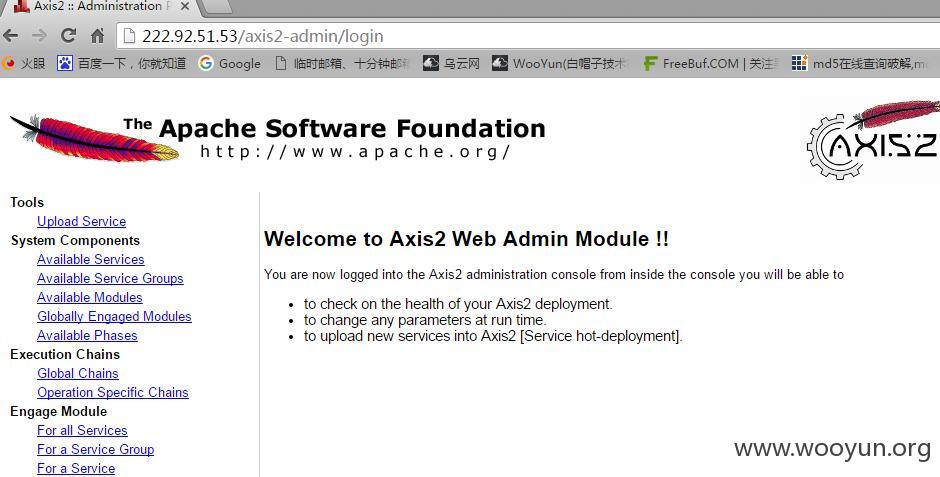Click the 'change any parameters' bullet
940x477 pixels.
[425, 320]
